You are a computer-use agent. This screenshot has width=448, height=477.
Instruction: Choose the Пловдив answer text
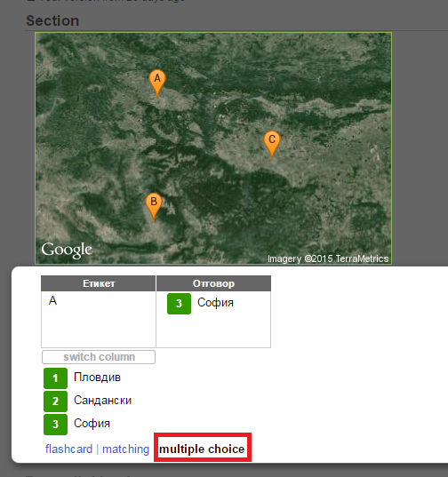[97, 378]
